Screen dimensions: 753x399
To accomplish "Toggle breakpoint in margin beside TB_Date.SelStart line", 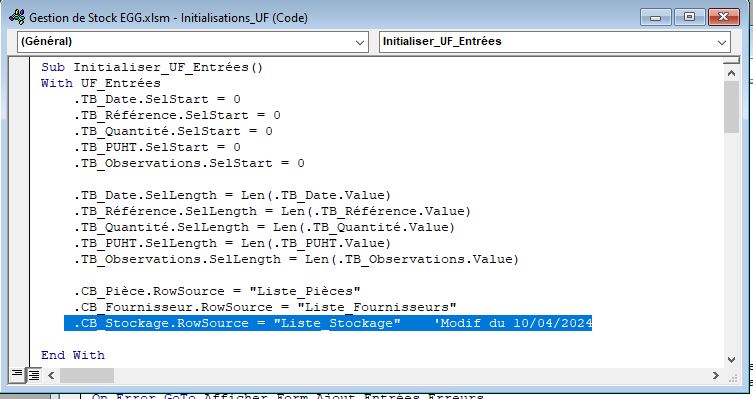I will [19, 99].
